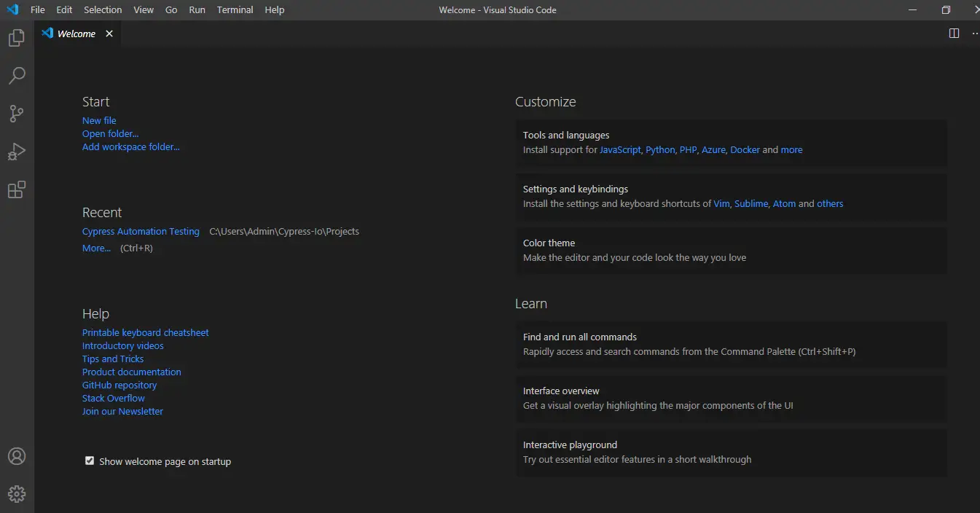Open the Terminal menu
This screenshot has width=980, height=513.
coord(235,9)
